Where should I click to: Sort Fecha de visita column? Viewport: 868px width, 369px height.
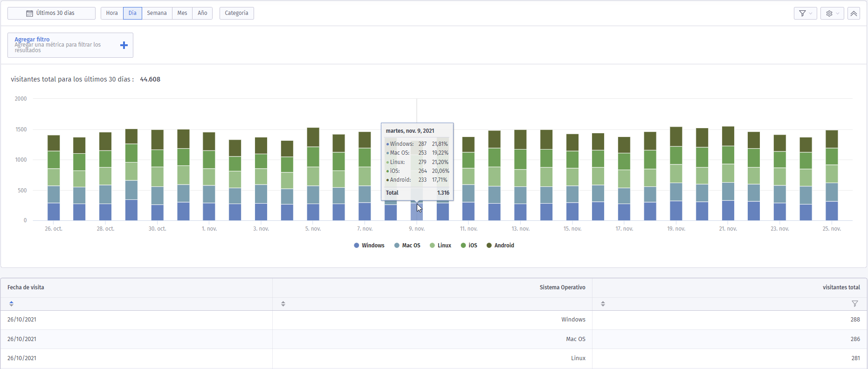coord(11,304)
